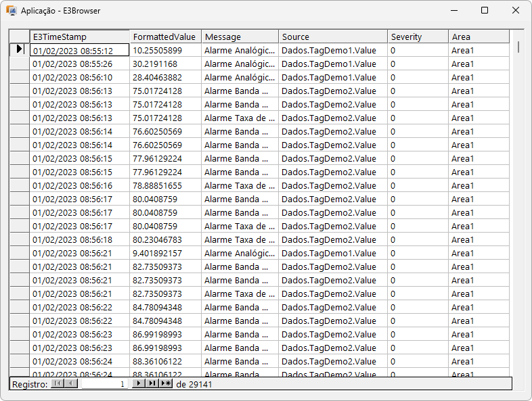
Task: Select the current row indicator arrow
Action: coord(20,49)
